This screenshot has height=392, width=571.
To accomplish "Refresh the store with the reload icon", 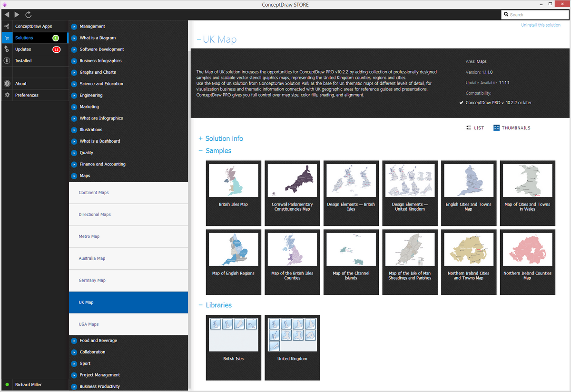I will pos(29,15).
